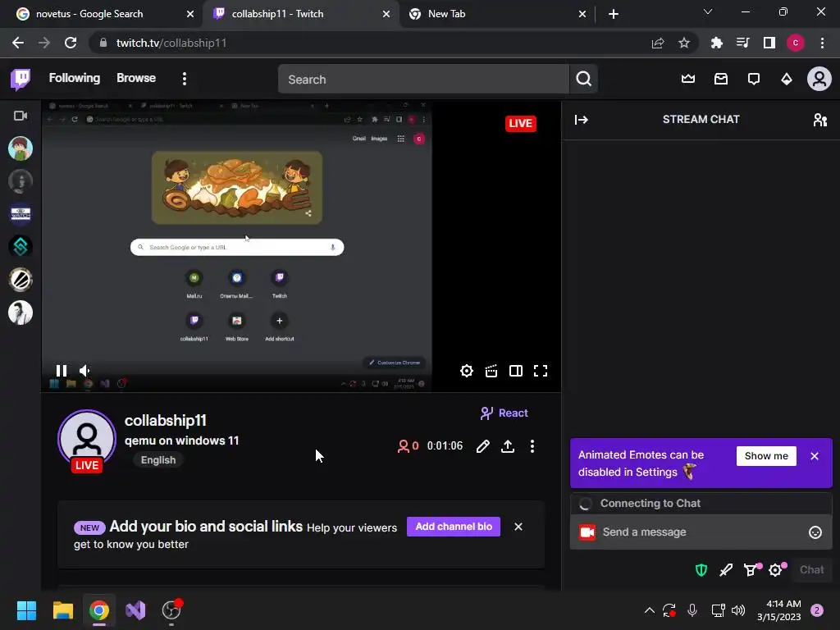This screenshot has height=630, width=840.
Task: Click the red camera icon in chat box
Action: pos(587,532)
